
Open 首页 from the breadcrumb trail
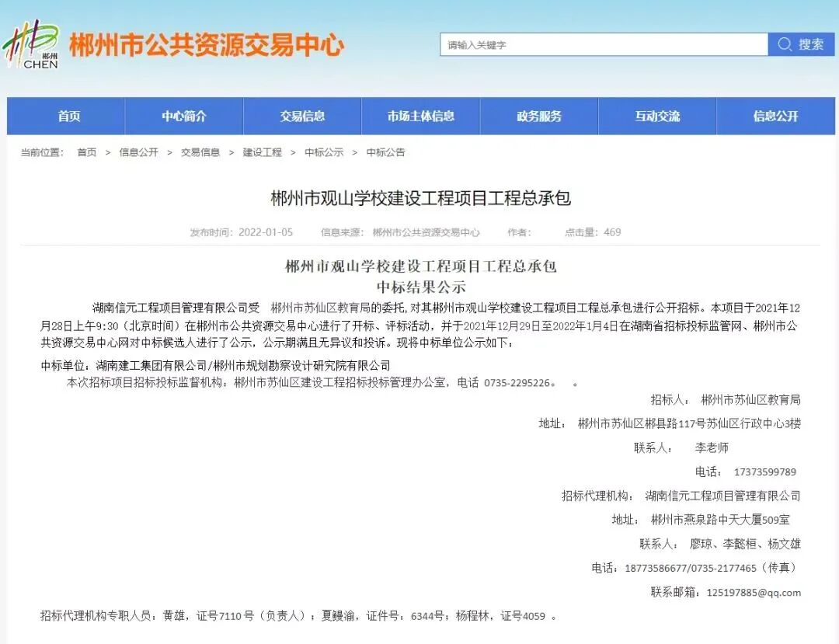tap(87, 153)
